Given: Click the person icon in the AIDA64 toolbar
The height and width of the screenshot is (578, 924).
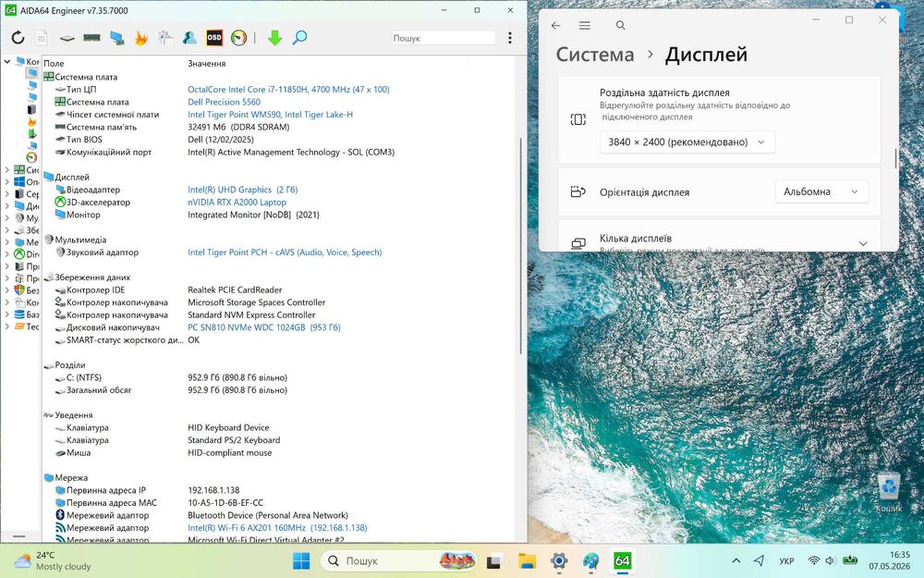Looking at the screenshot, I should coord(189,38).
